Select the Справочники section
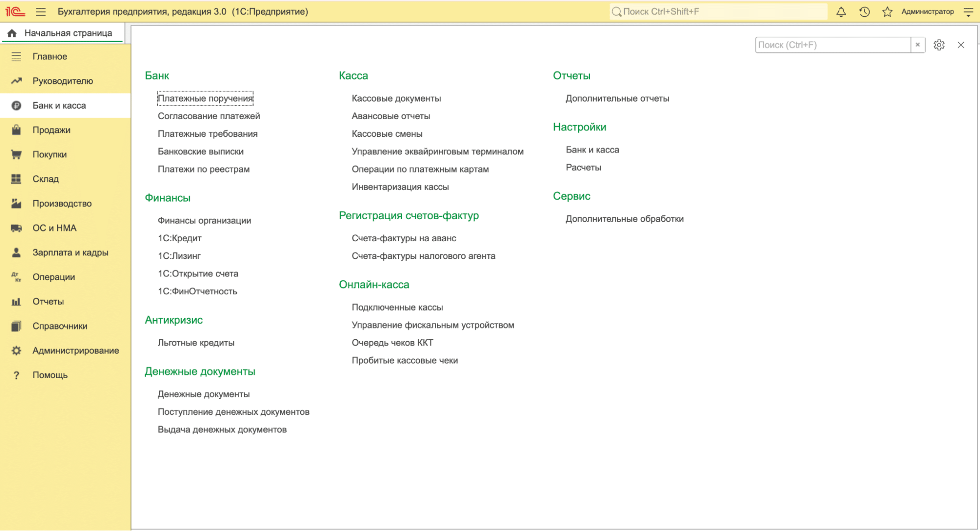Image resolution: width=980 pixels, height=531 pixels. click(60, 326)
